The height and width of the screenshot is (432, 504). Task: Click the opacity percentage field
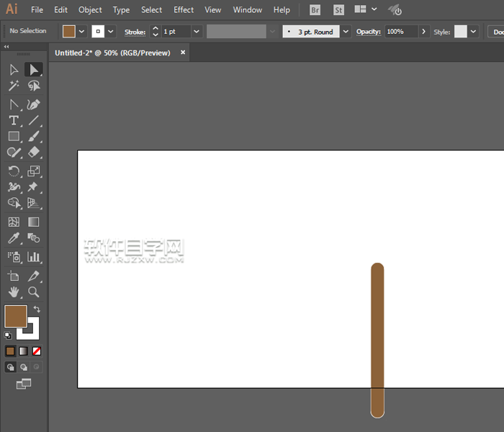click(x=400, y=32)
